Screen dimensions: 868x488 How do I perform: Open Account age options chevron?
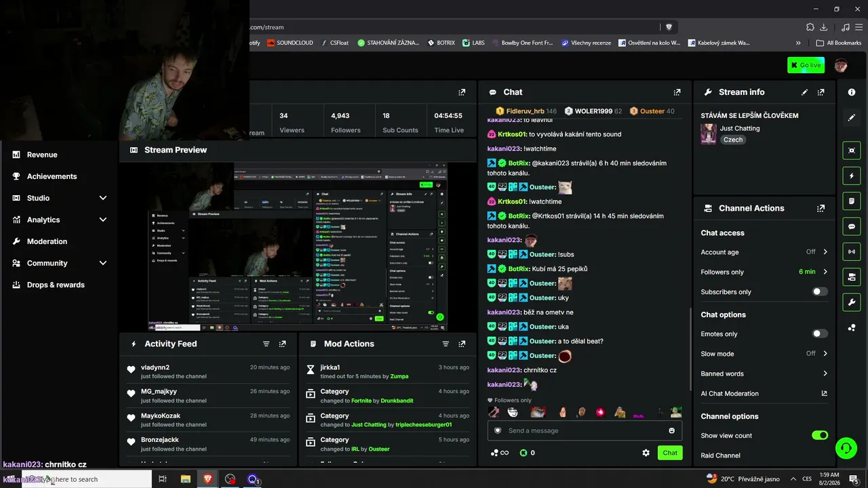click(825, 252)
